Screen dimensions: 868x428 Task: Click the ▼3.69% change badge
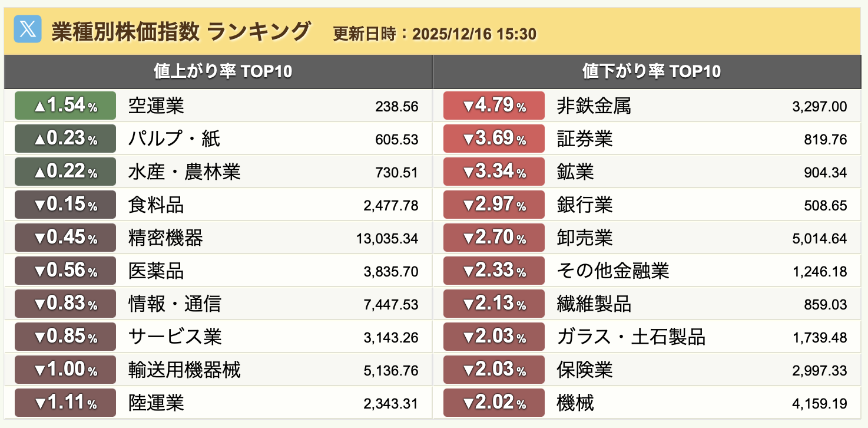coord(494,139)
